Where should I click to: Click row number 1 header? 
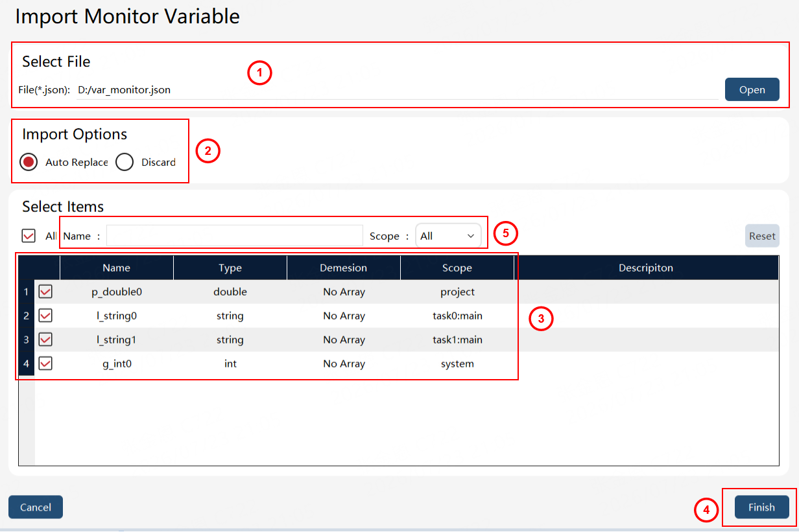tap(27, 292)
